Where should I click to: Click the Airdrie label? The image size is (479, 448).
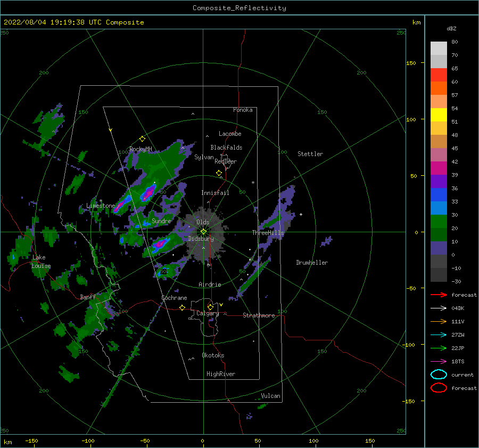(210, 284)
